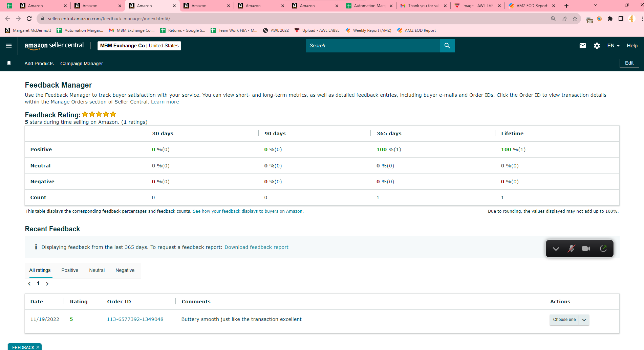Open the tab search chevron in title bar

596,5
